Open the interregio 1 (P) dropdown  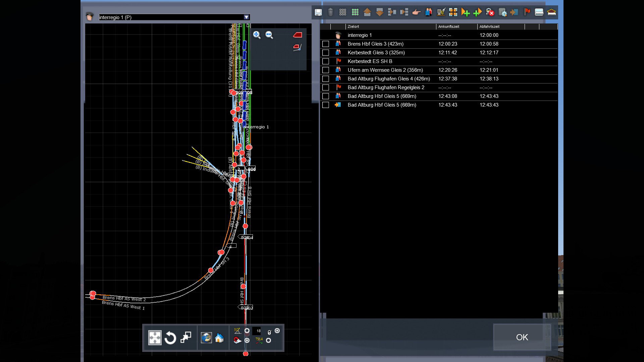246,17
